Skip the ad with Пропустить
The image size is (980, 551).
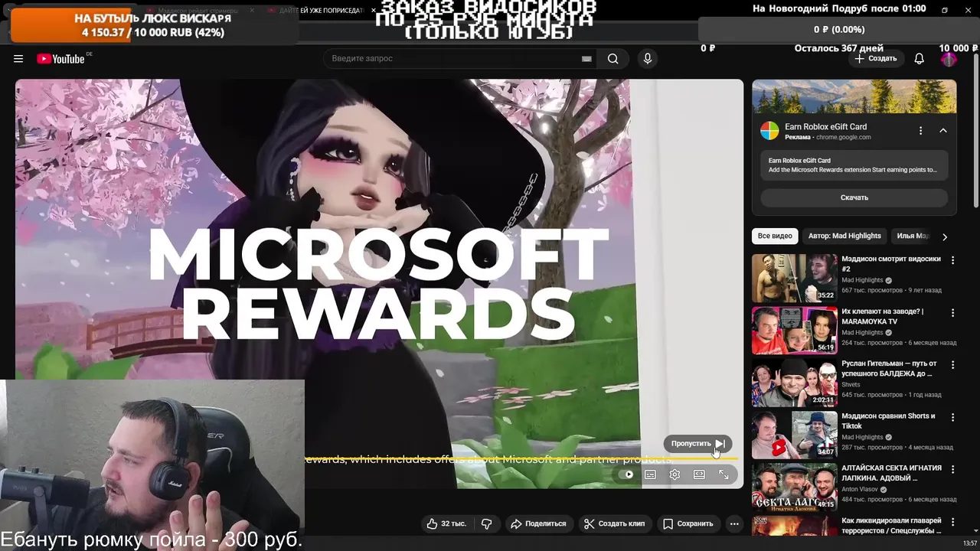(x=697, y=444)
